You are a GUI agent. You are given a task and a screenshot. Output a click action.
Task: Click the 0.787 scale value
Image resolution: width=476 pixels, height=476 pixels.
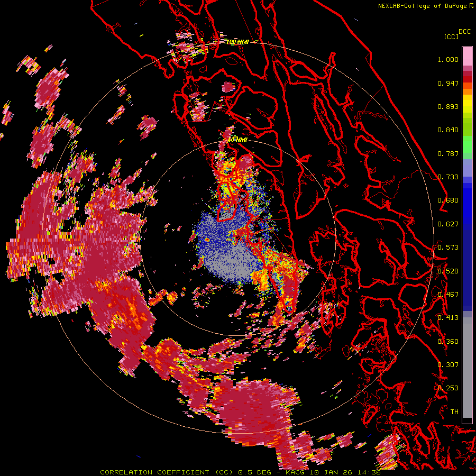coord(448,153)
